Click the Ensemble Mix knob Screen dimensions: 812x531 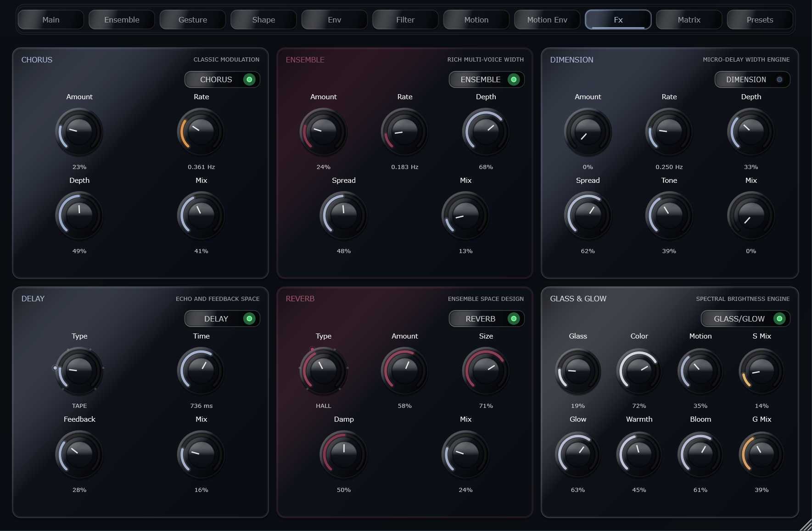465,215
